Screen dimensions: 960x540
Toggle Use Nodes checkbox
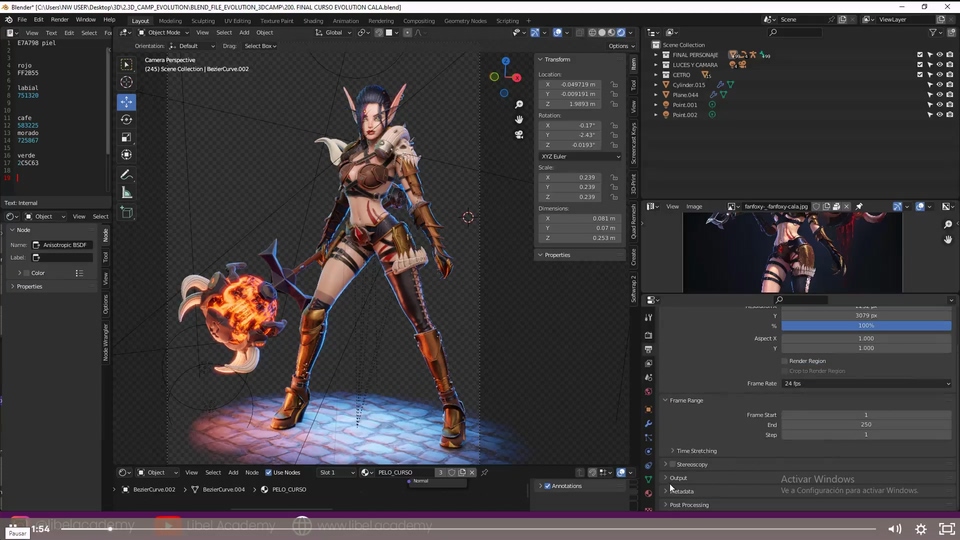pyautogui.click(x=268, y=472)
